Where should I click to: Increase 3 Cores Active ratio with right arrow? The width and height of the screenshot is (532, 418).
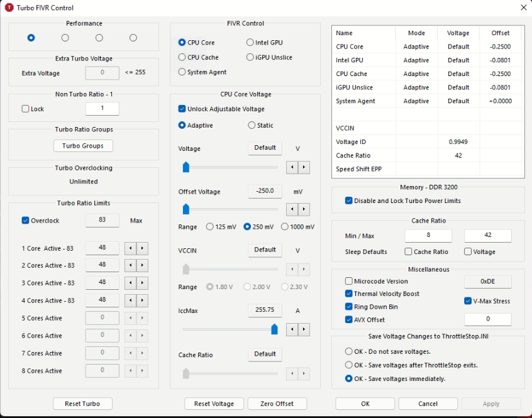142,283
